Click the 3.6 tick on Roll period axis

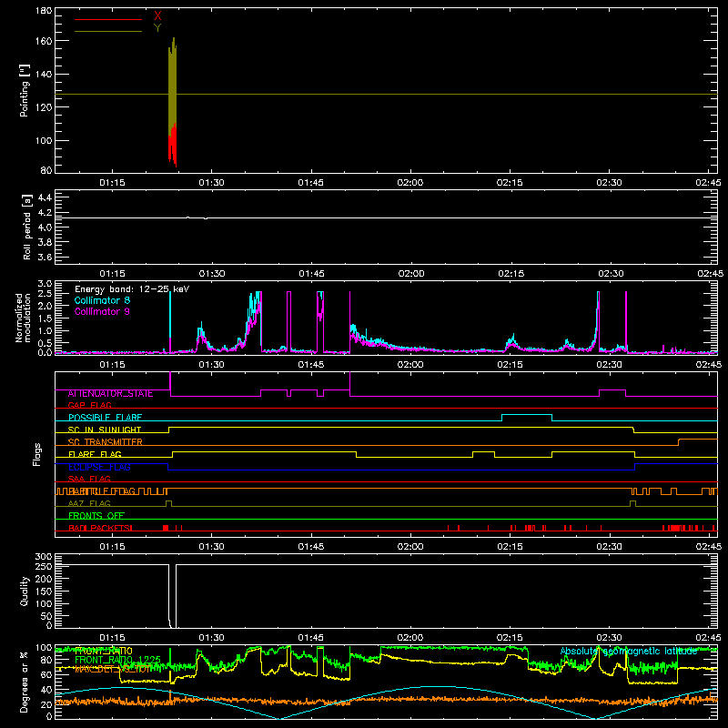pos(45,257)
